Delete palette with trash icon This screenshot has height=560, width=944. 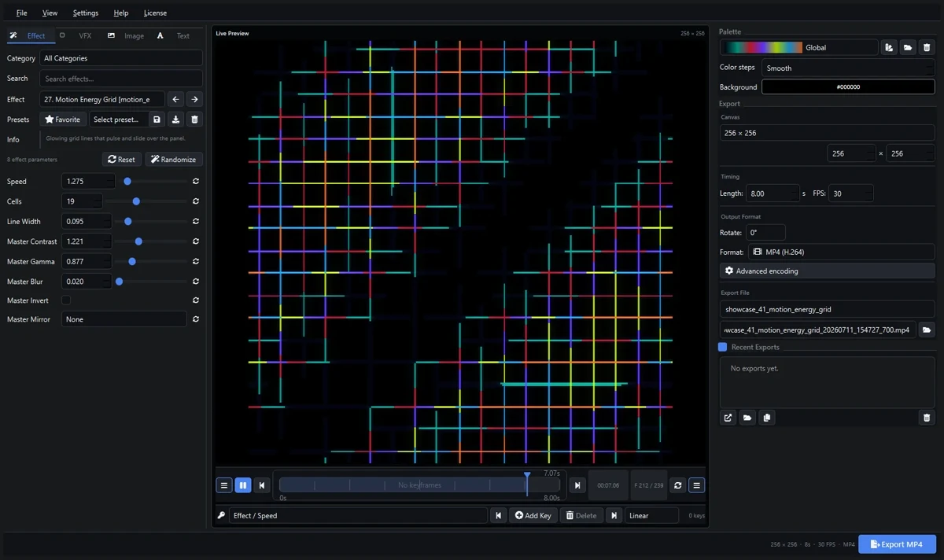pos(927,47)
